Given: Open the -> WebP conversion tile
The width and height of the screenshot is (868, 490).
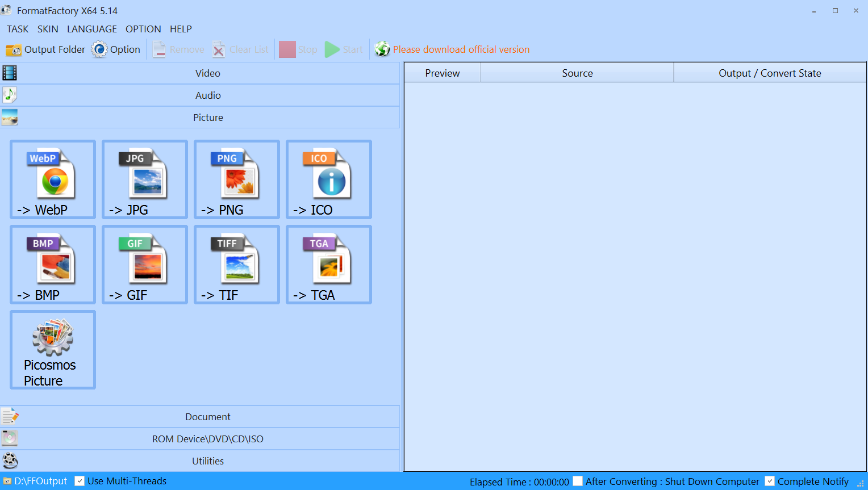Looking at the screenshot, I should 53,179.
